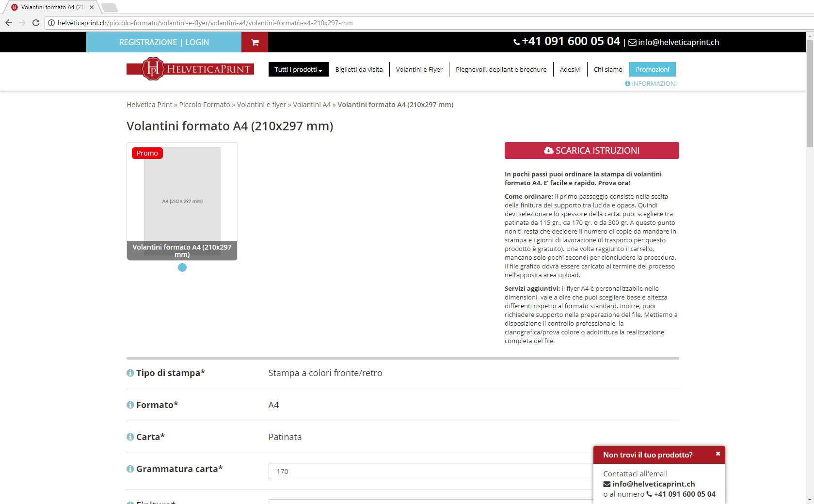Click the A4 flyer product thumbnail
This screenshot has width=814, height=504.
(182, 201)
